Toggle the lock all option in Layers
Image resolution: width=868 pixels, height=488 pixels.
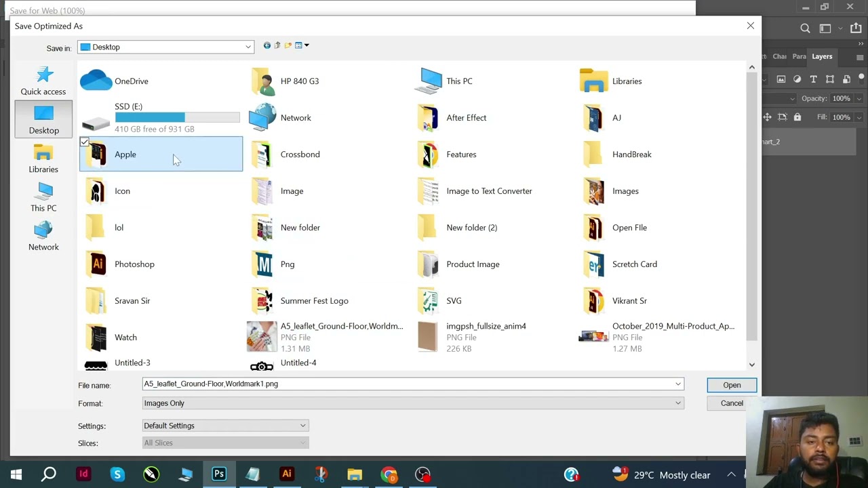(797, 117)
